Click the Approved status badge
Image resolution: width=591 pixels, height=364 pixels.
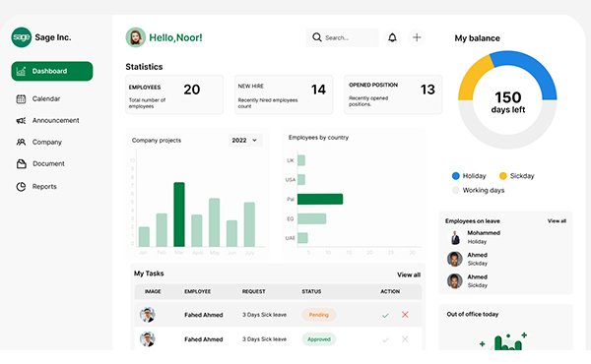point(319,339)
